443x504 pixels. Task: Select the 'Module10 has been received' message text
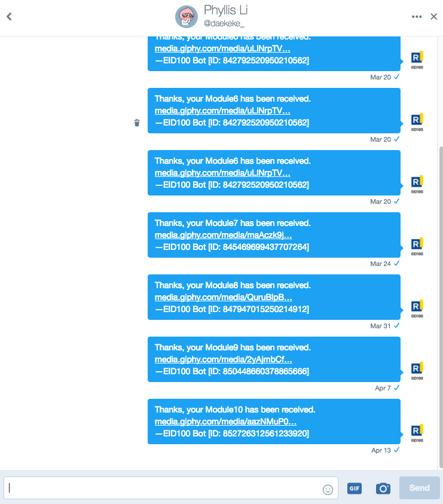click(x=235, y=410)
